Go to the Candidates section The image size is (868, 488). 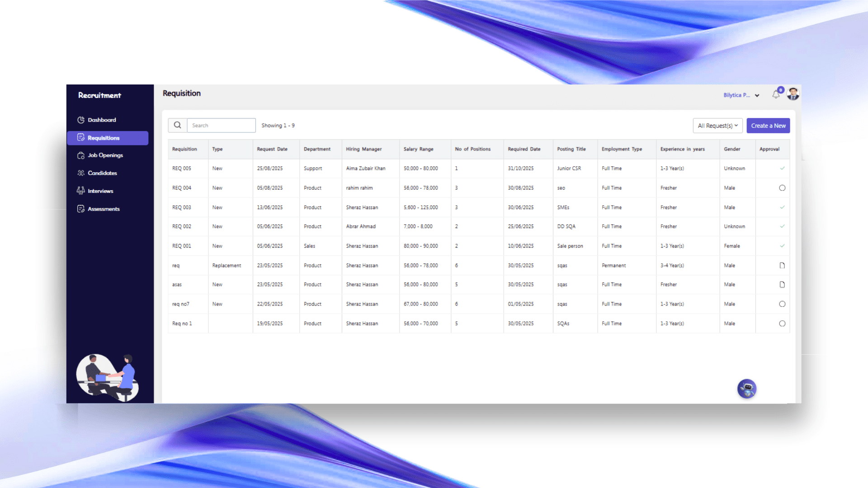102,173
